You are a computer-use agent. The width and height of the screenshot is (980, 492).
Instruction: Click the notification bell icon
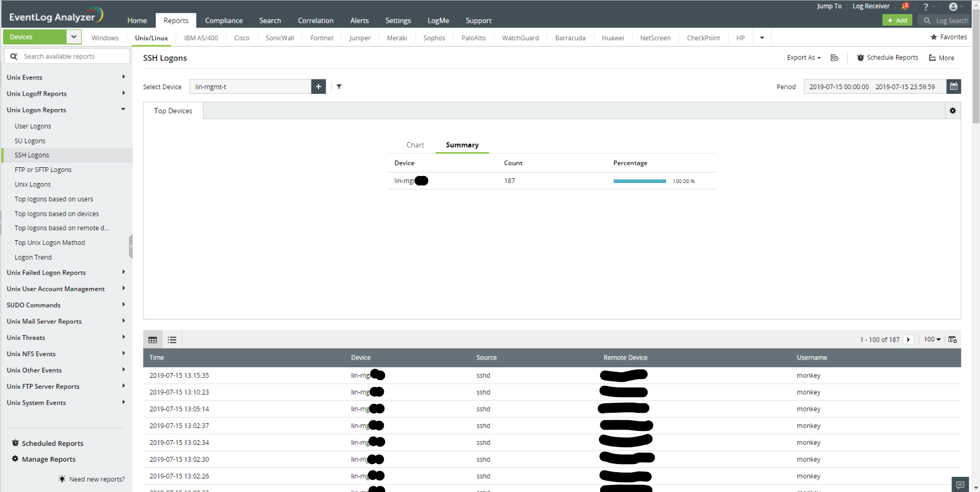(x=905, y=6)
